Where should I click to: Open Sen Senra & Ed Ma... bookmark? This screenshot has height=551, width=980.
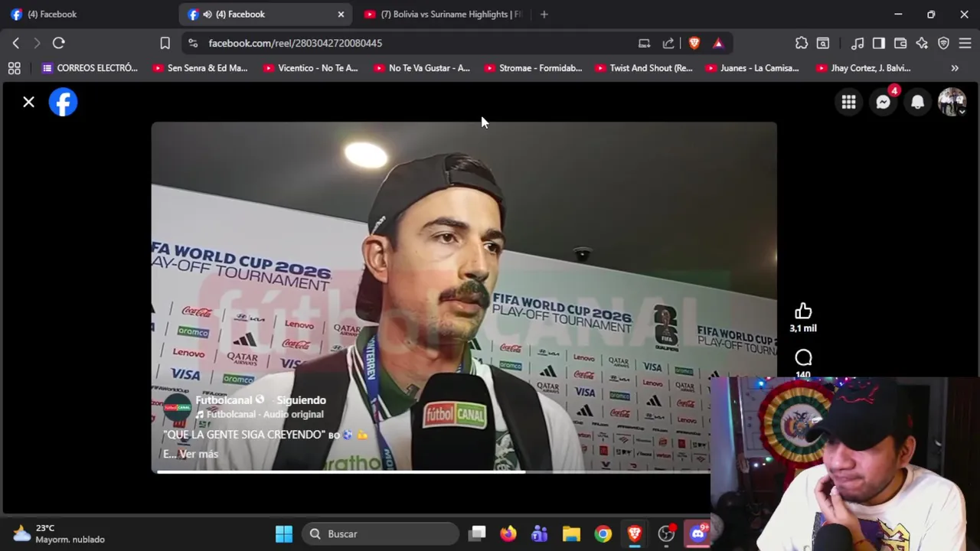[x=200, y=68]
